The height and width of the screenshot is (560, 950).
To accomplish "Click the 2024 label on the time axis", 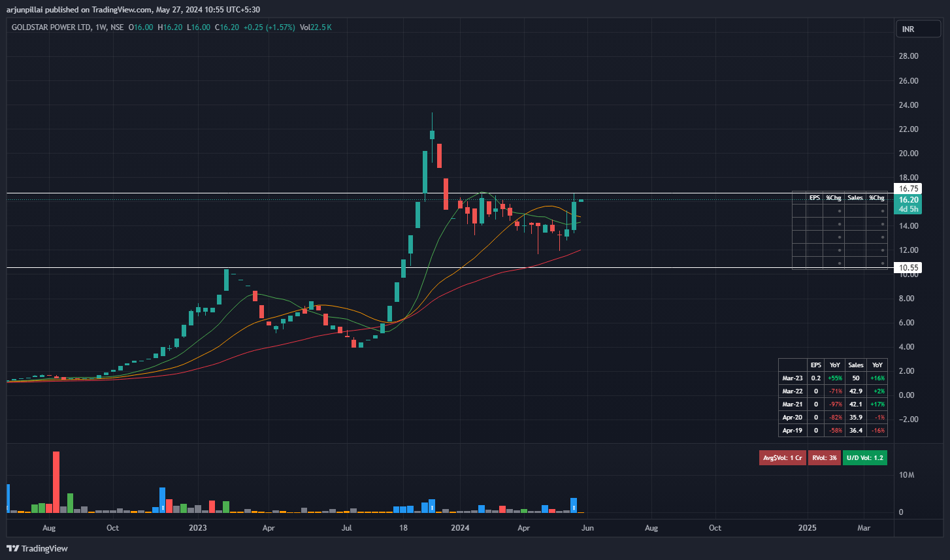I will [461, 527].
